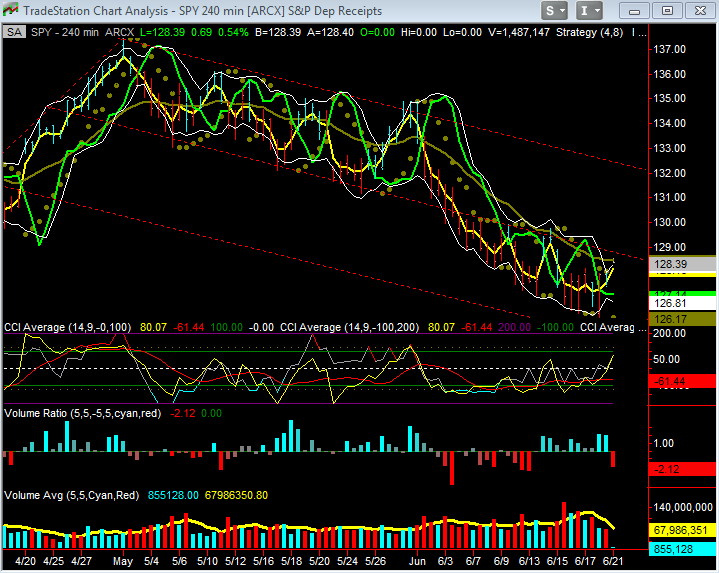The width and height of the screenshot is (719, 573).
Task: Click the 126.81 white price marker
Action: coord(682,303)
